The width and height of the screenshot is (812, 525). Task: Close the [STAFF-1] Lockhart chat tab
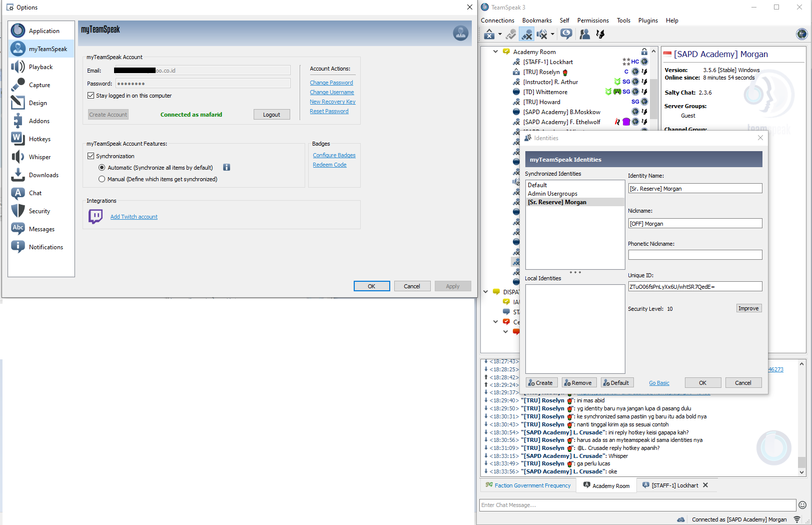tap(705, 485)
